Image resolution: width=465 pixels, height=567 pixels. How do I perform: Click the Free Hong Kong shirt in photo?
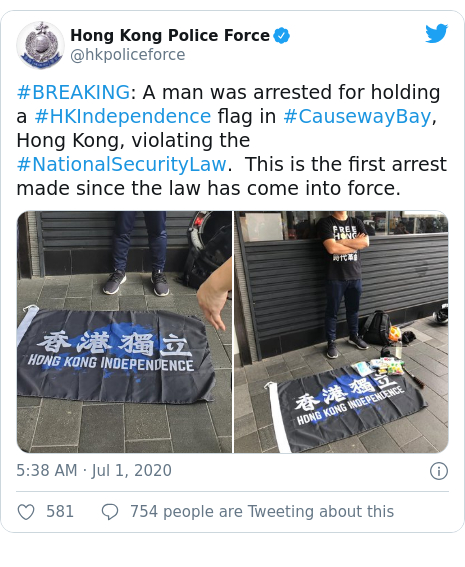[344, 248]
